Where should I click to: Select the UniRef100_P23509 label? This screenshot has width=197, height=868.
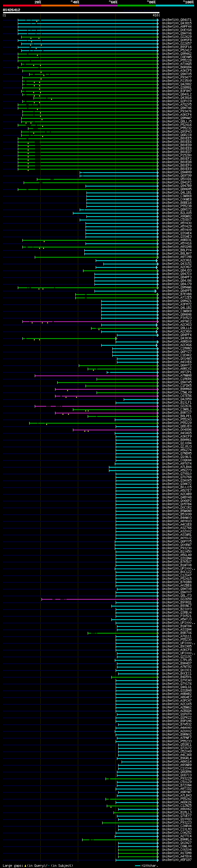(176, 81)
